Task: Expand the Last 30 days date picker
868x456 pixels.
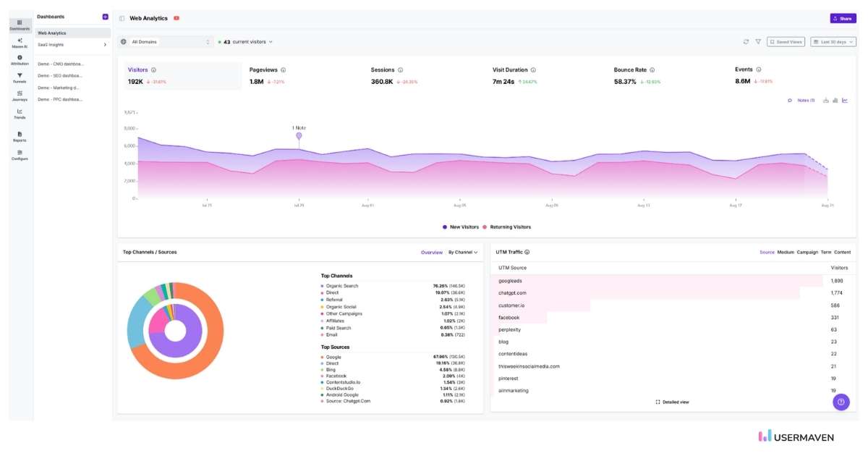Action: pyautogui.click(x=833, y=42)
